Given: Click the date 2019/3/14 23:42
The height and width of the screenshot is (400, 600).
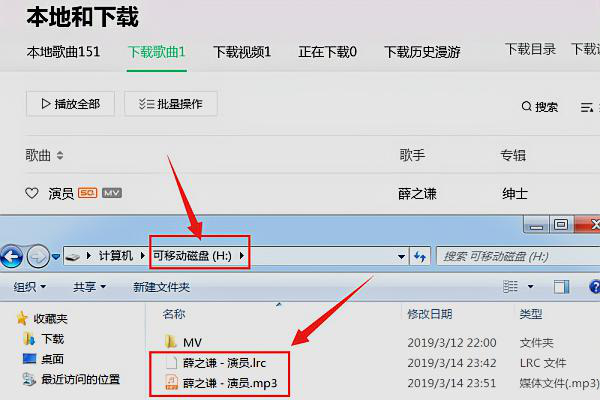Looking at the screenshot, I should 452,363.
